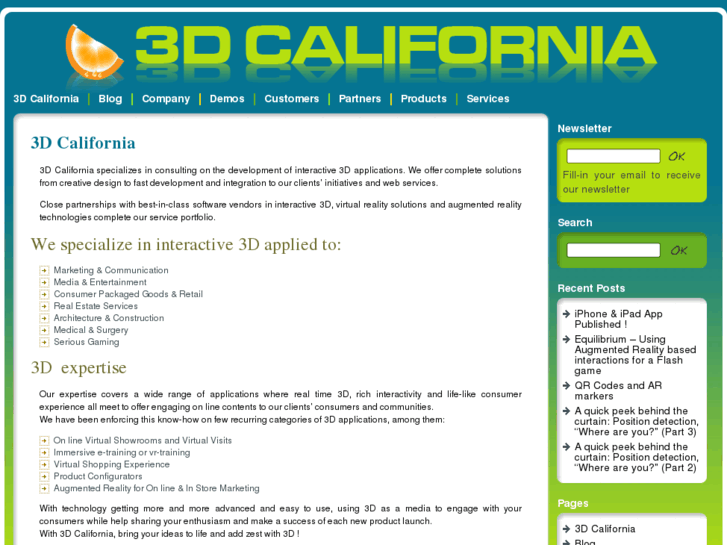Select the Architecture & Construction text
This screenshot has height=545, width=727.
click(x=108, y=318)
